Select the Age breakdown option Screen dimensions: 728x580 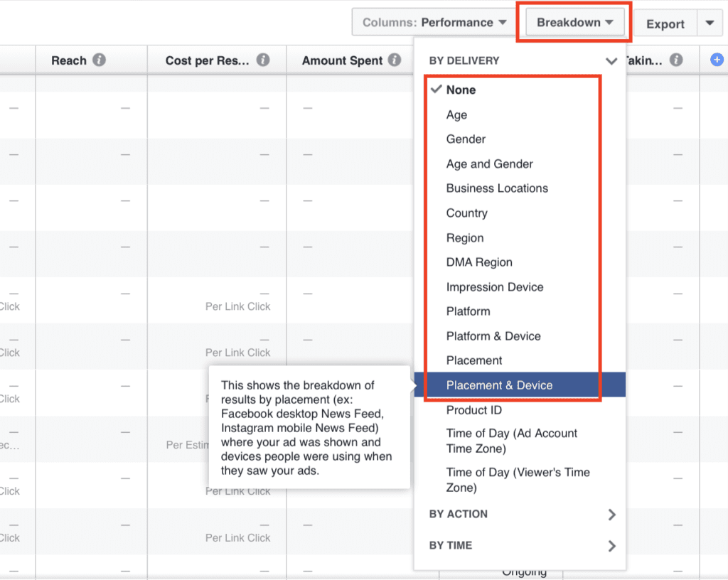(x=520, y=114)
